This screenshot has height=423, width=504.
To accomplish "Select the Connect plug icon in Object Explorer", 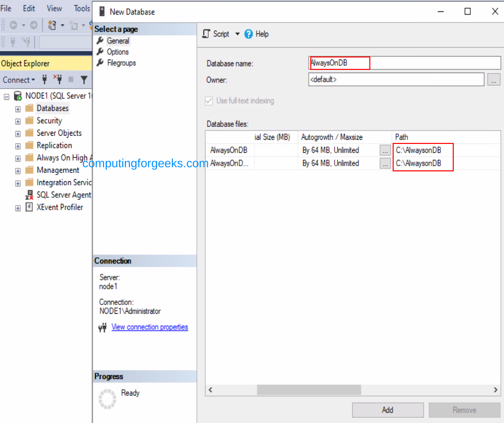I will pyautogui.click(x=44, y=80).
